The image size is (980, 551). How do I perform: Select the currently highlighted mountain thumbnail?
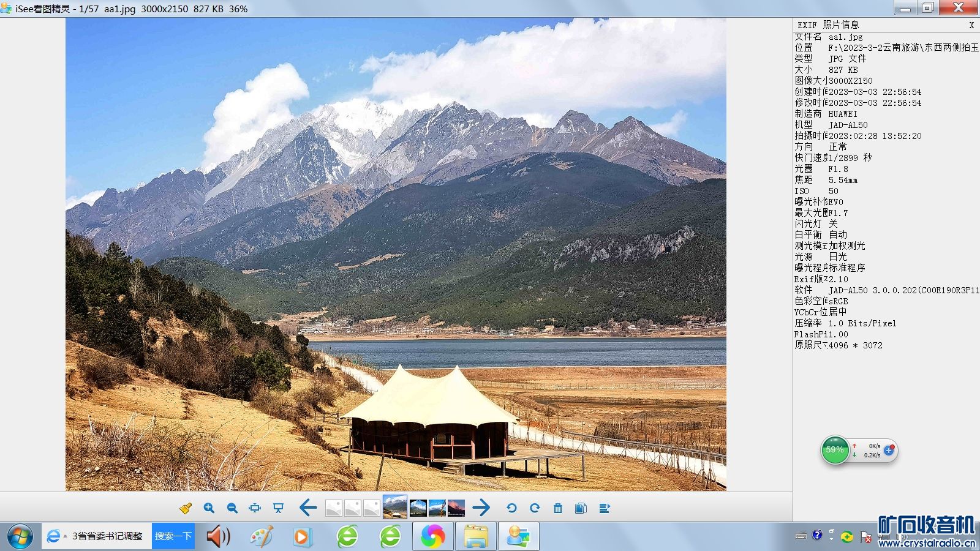pyautogui.click(x=394, y=507)
